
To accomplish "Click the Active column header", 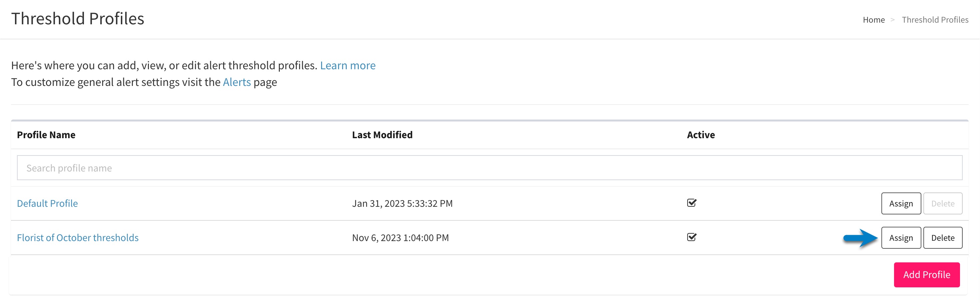I will tap(701, 135).
